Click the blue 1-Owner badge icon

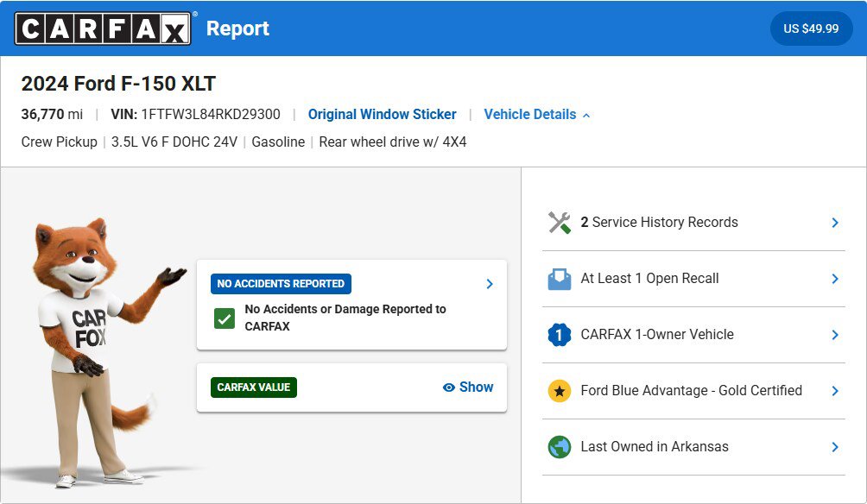coord(559,335)
